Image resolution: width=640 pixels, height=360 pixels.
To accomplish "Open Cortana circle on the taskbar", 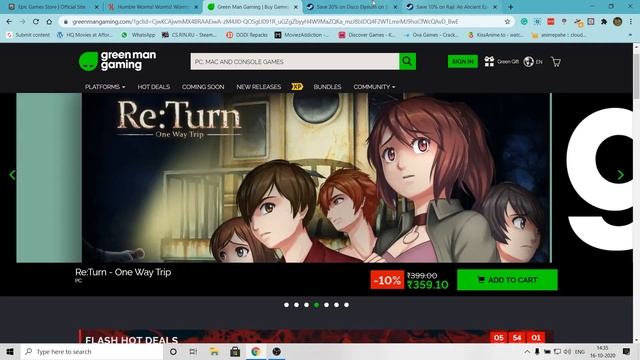I will [x=173, y=351].
